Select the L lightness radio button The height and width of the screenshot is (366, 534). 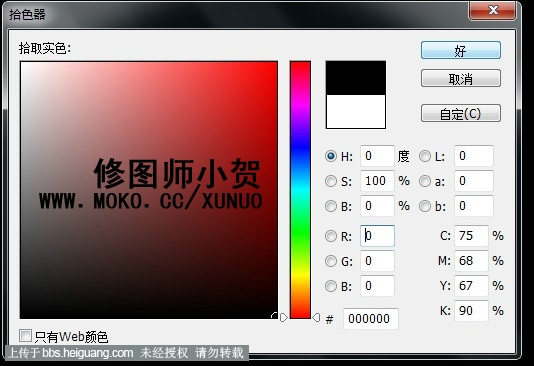[x=425, y=156]
